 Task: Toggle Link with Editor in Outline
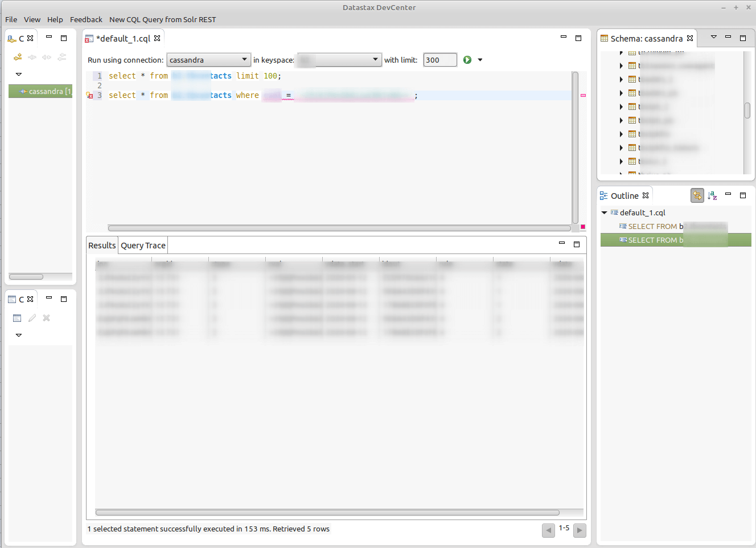(x=697, y=195)
